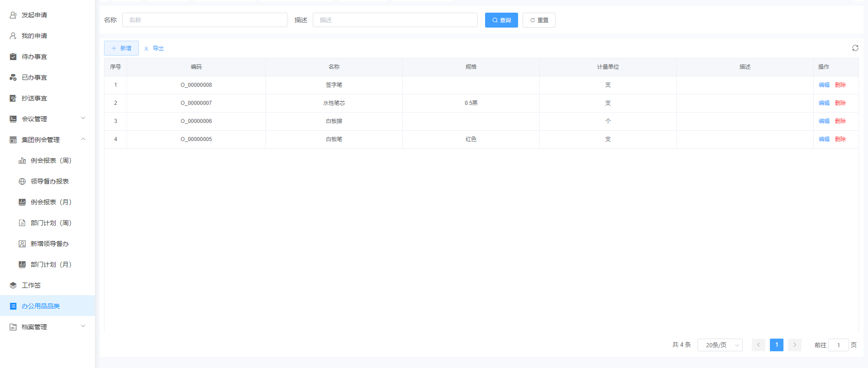The height and width of the screenshot is (368, 868).
Task: Click the 发起申请 user icon
Action: point(13,15)
